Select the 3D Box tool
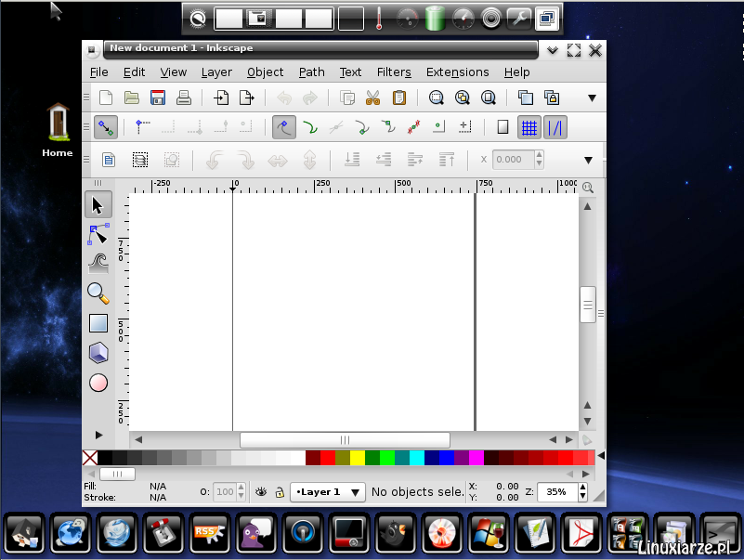744x560 pixels. (x=98, y=353)
